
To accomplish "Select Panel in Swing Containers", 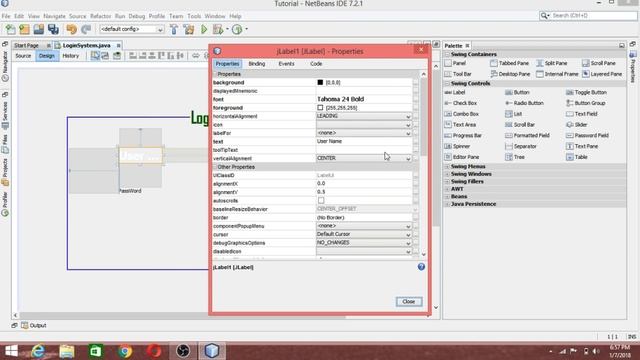I will [455, 63].
